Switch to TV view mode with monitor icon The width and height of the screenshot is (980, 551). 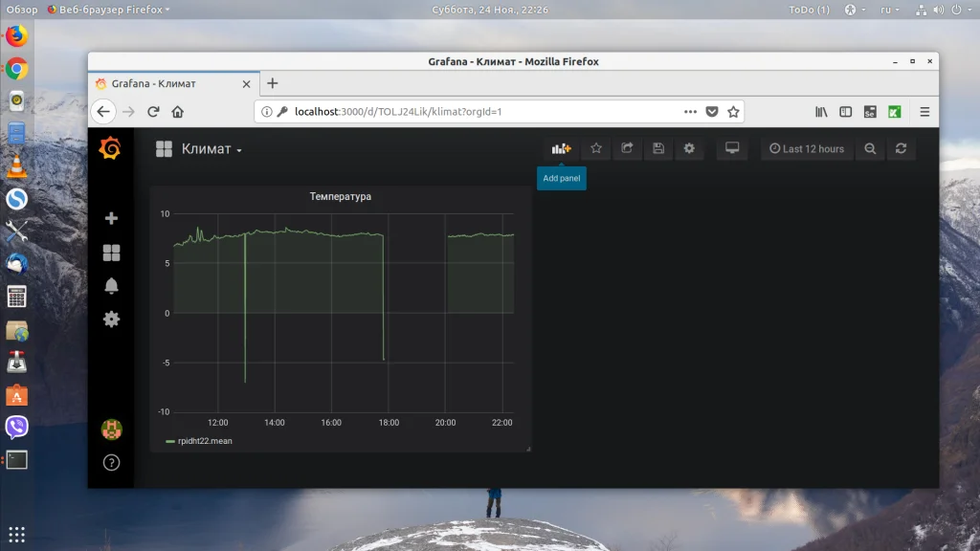coord(732,148)
